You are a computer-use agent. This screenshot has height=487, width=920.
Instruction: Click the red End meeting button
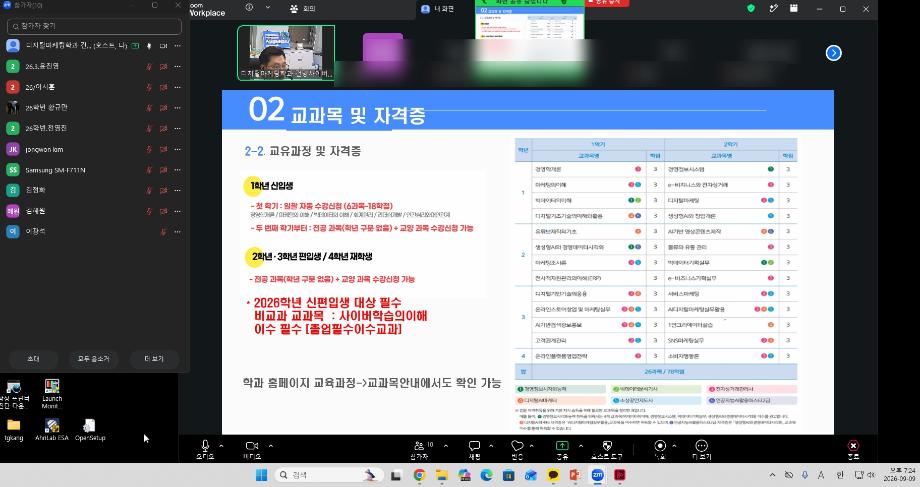tap(853, 449)
